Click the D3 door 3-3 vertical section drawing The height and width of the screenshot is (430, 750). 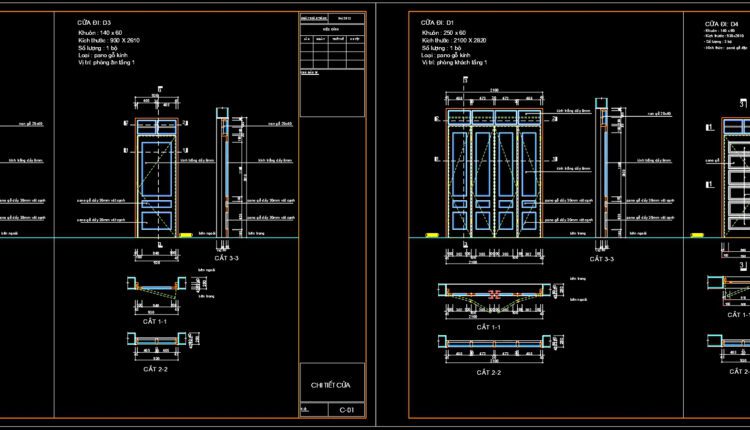[x=222, y=173]
